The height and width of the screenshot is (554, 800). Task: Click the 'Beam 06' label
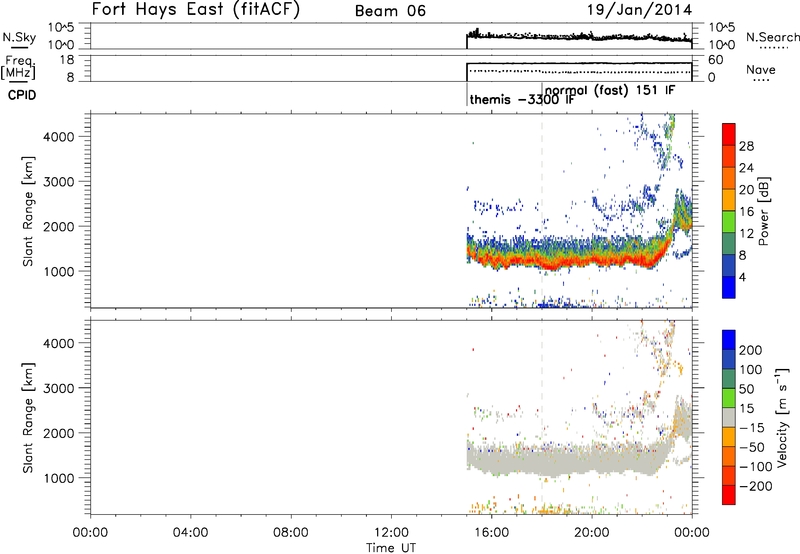pos(390,11)
